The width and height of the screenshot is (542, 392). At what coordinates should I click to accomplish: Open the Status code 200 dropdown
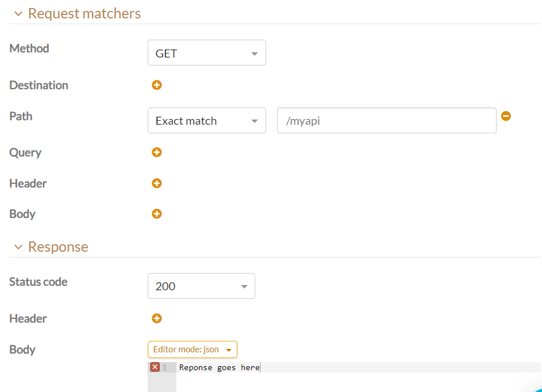coord(201,286)
